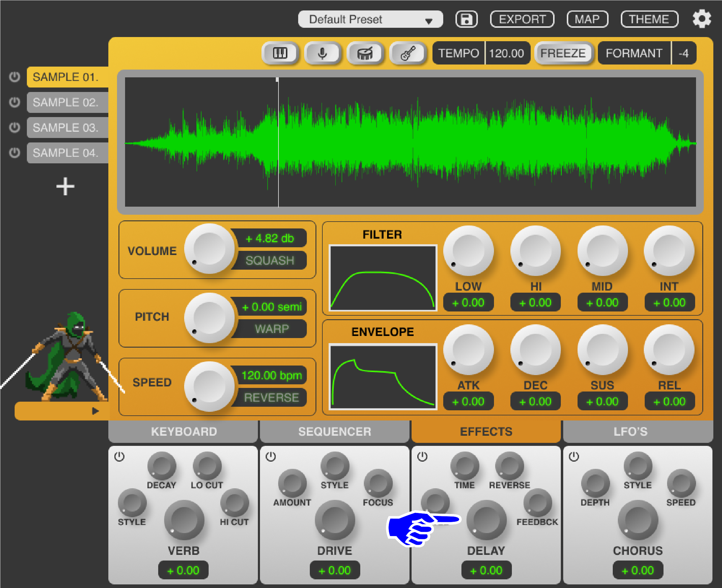
Task: Select the SAMPLE 04 slot
Action: tap(67, 153)
